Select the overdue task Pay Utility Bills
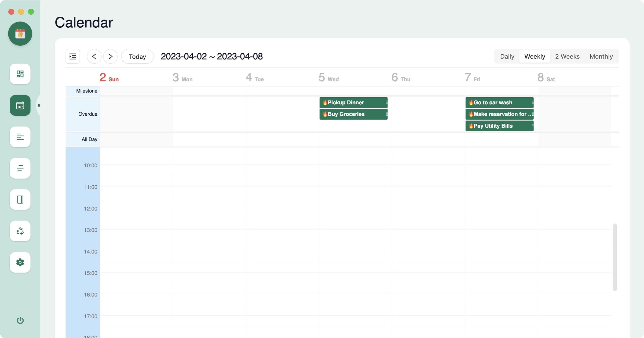The image size is (644, 338). (499, 126)
